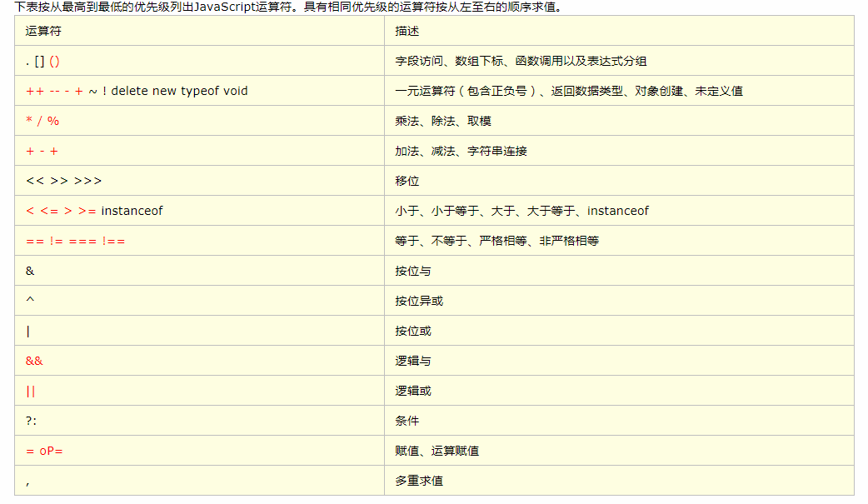The height and width of the screenshot is (504, 868).
Task: Click the '条件' description cell
Action: tap(619, 421)
